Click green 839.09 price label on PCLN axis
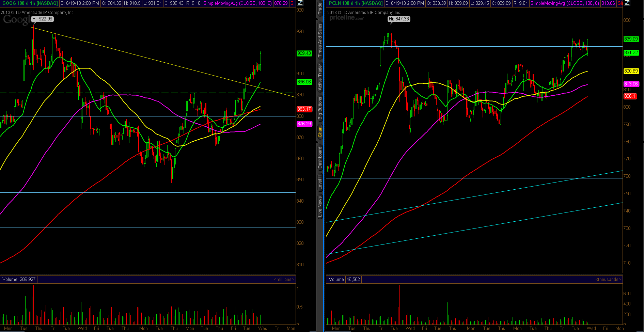The width and height of the screenshot is (644, 332). click(631, 39)
